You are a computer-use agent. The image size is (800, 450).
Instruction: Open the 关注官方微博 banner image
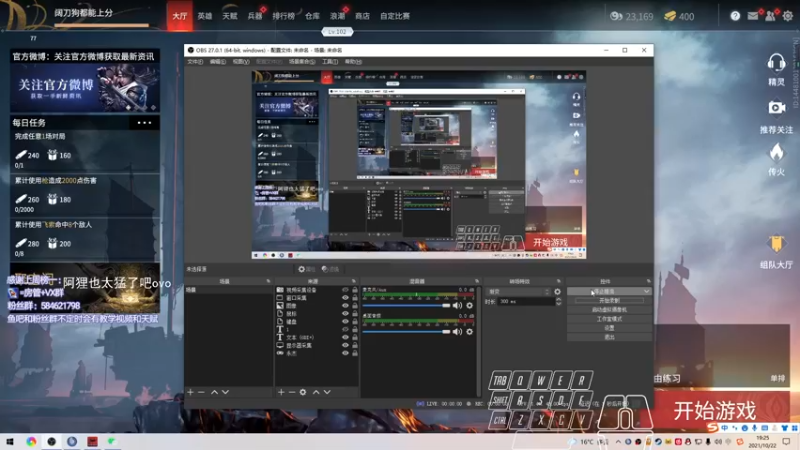point(85,88)
